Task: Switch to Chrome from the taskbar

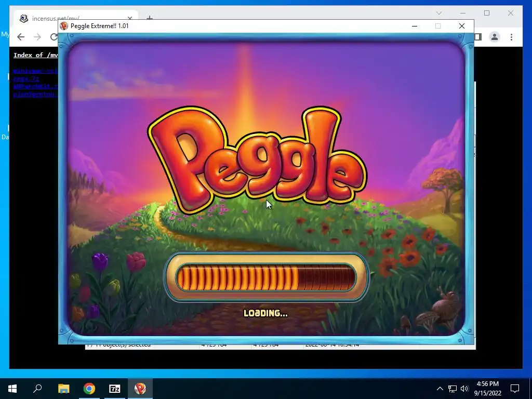Action: 89,389
